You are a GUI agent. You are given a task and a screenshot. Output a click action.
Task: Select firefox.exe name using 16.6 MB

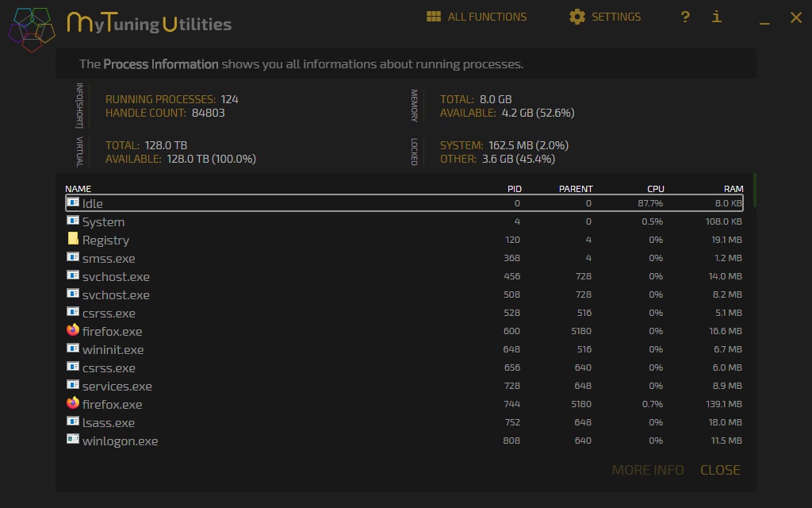tap(112, 331)
